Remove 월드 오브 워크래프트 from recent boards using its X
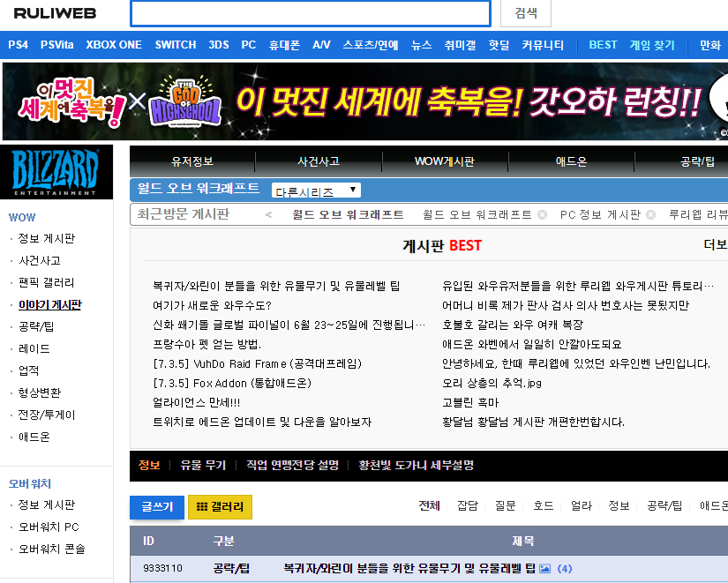The width and height of the screenshot is (728, 583). tap(542, 215)
